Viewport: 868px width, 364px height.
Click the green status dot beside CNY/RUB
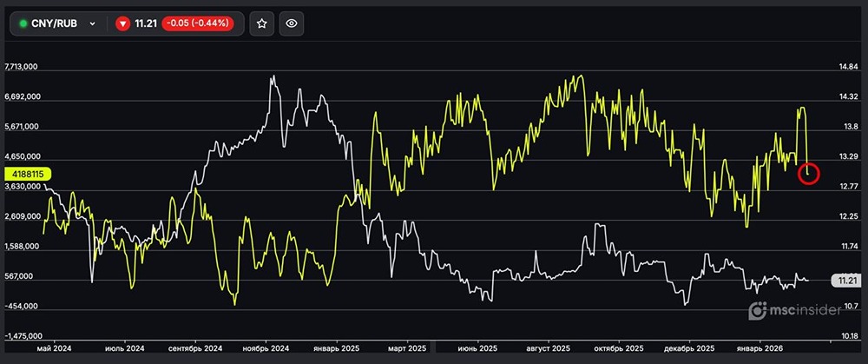click(23, 23)
